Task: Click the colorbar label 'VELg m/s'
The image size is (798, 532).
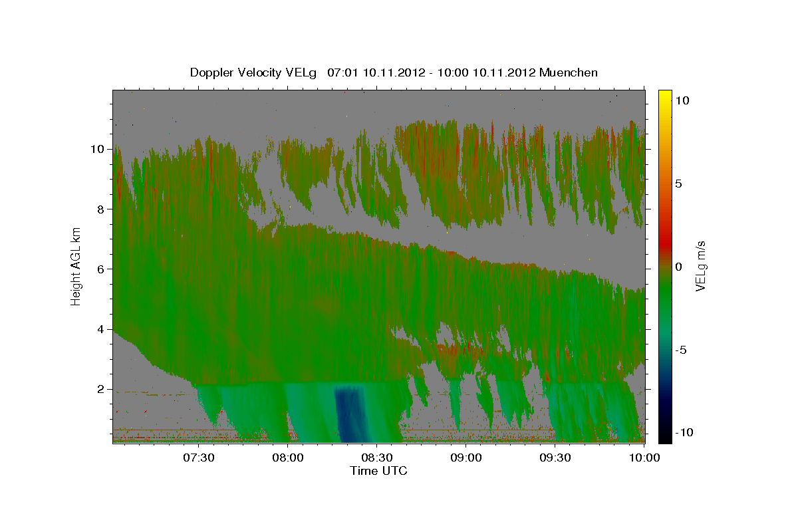Action: point(700,265)
